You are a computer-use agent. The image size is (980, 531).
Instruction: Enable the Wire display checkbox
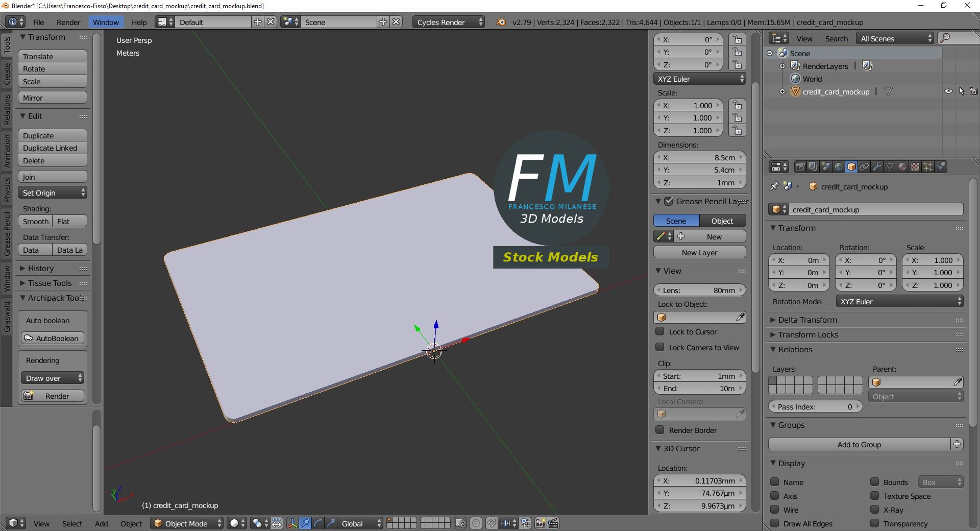pyautogui.click(x=774, y=510)
